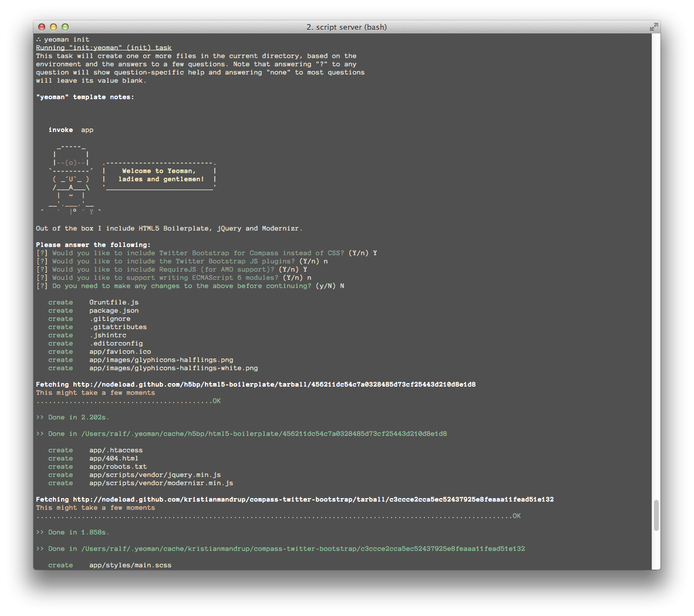Click the compass-twitter-bootstrap tarball URL

[313, 500]
